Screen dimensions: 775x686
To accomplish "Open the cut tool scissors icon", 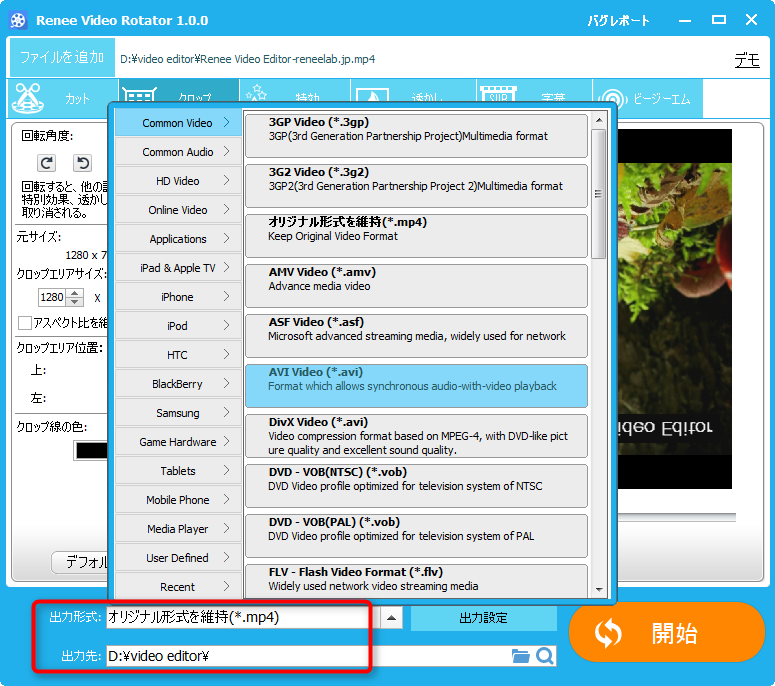I will (x=29, y=98).
